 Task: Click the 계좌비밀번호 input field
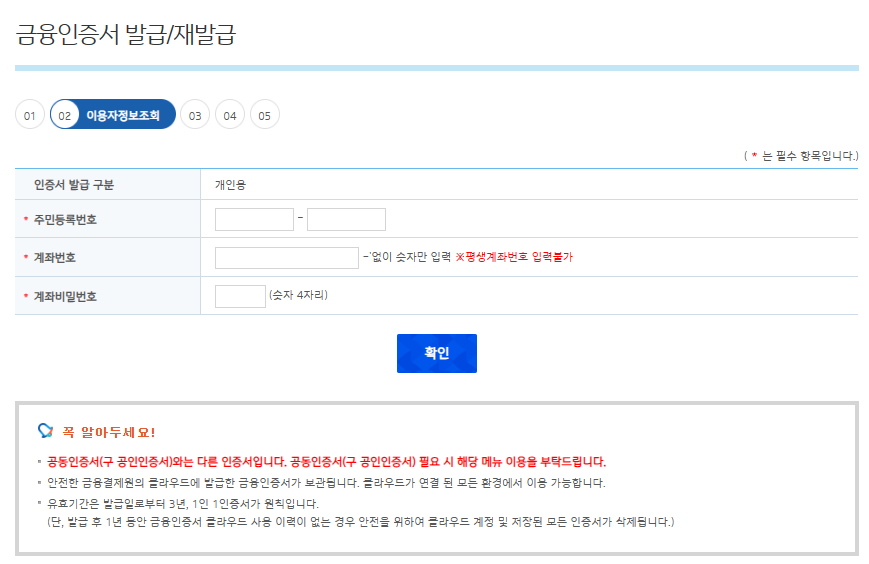(241, 296)
